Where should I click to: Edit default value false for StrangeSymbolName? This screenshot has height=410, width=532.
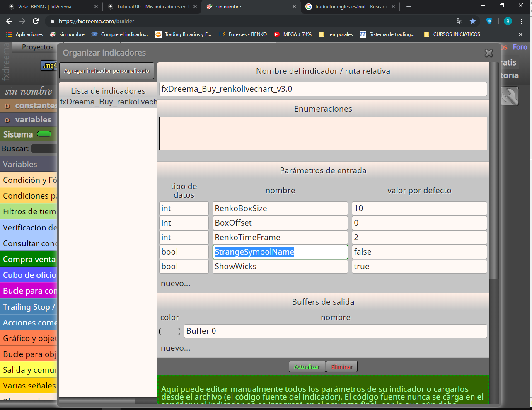[419, 252]
